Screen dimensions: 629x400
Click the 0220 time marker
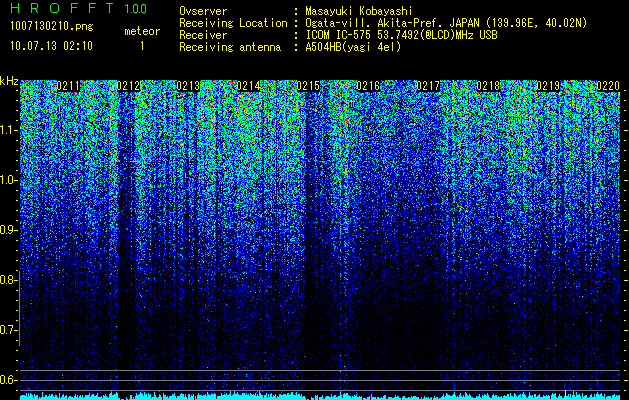[x=608, y=86]
